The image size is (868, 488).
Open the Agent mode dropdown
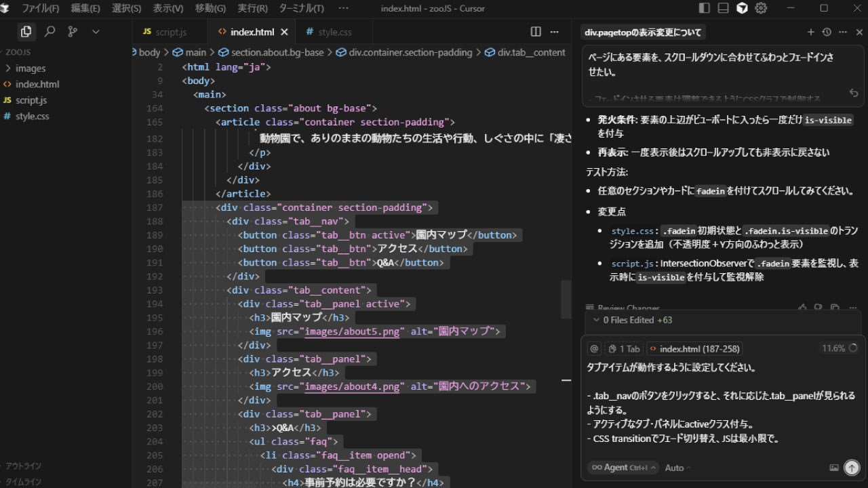pos(623,468)
